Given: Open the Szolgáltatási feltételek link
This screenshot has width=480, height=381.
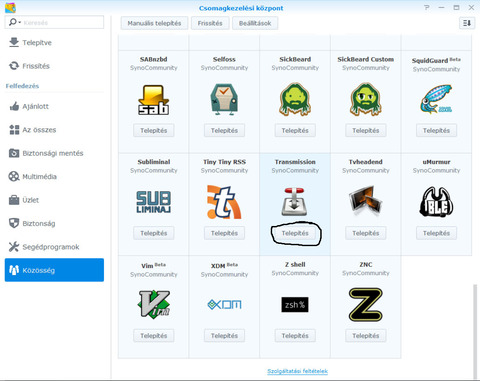Looking at the screenshot, I should [297, 371].
